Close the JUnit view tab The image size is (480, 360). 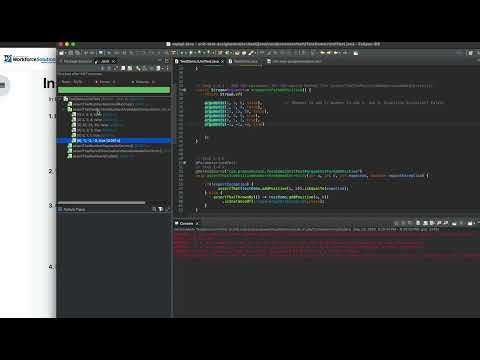[x=114, y=61]
